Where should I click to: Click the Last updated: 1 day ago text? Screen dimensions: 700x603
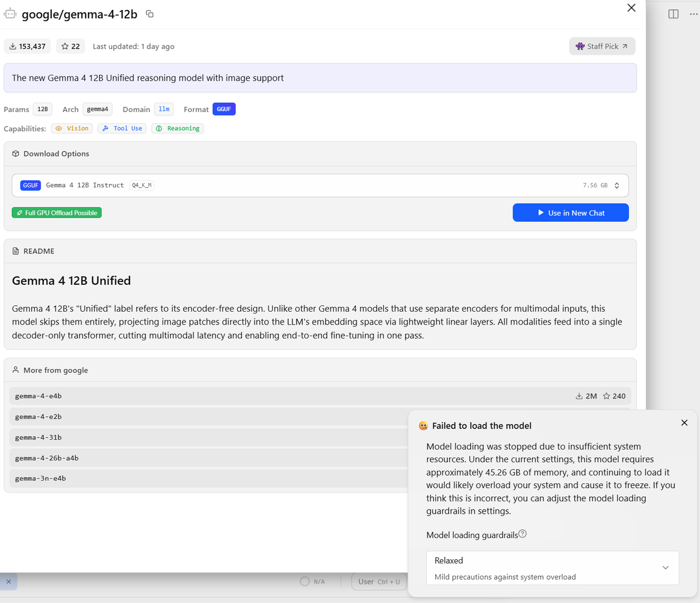(x=134, y=46)
